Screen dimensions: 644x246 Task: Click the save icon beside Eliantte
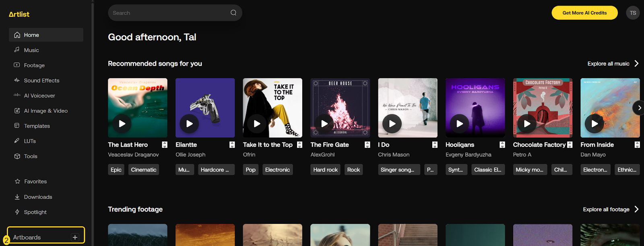pyautogui.click(x=232, y=145)
